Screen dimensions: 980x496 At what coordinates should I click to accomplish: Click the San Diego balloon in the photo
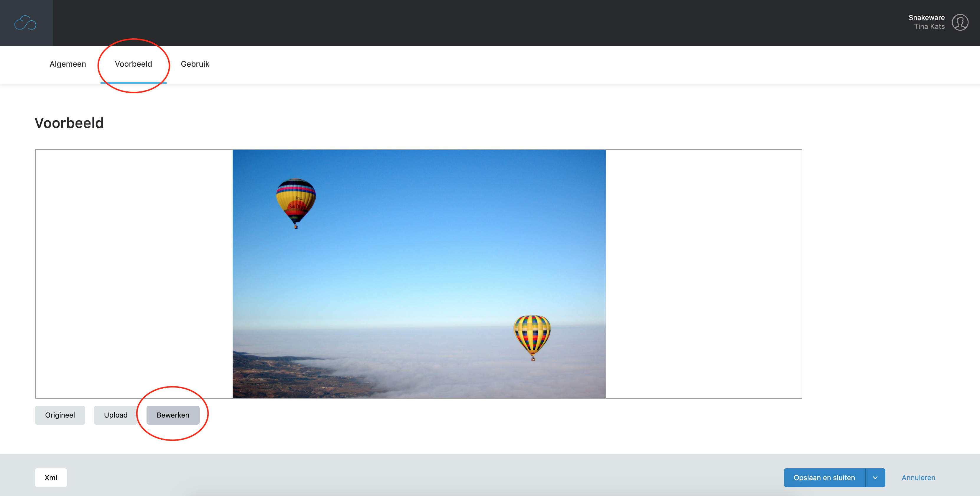click(x=296, y=203)
